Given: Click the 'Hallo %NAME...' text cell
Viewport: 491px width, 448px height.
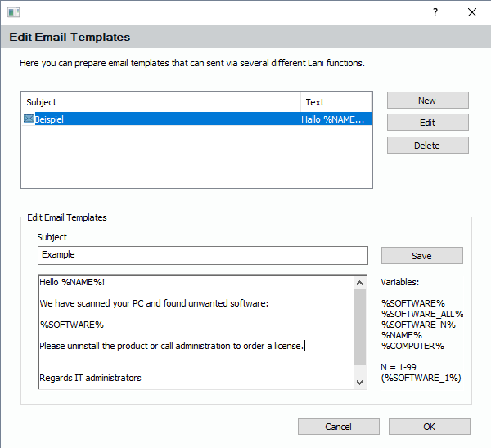Looking at the screenshot, I should (334, 119).
